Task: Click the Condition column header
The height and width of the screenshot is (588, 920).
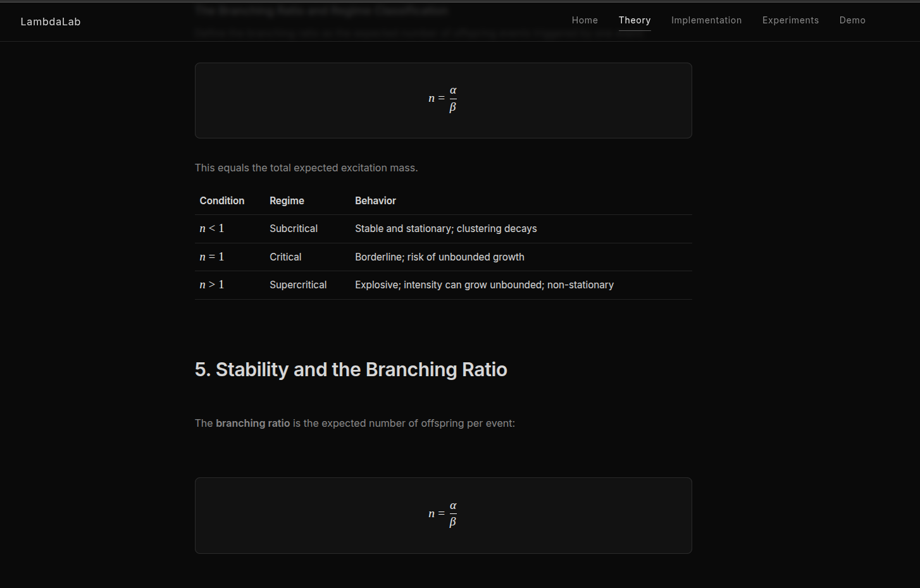Action: [x=221, y=200]
